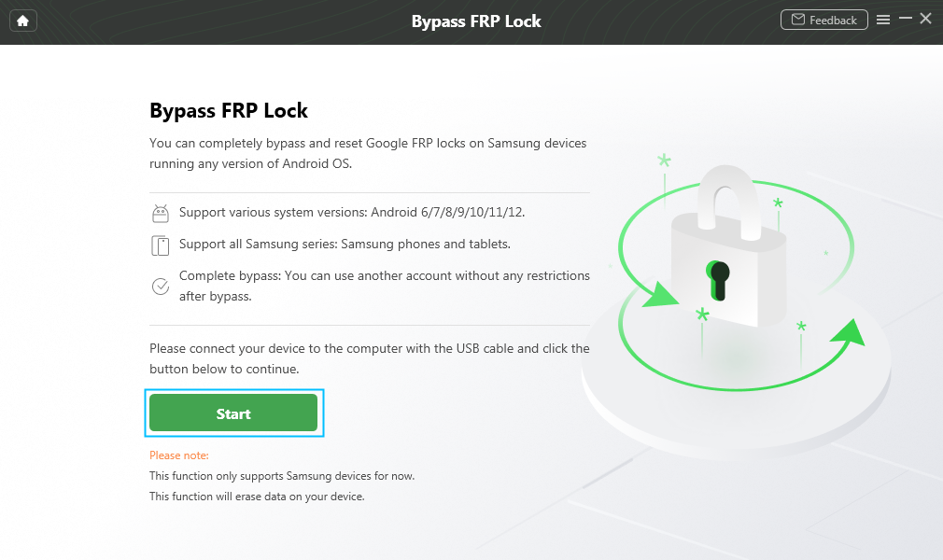The height and width of the screenshot is (560, 943).
Task: Click the Feedback button
Action: coord(823,20)
